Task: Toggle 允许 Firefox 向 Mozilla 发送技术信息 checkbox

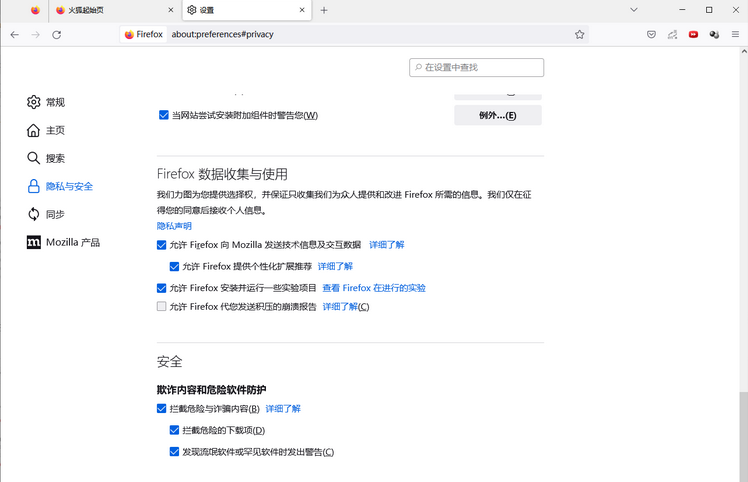Action: coord(162,245)
